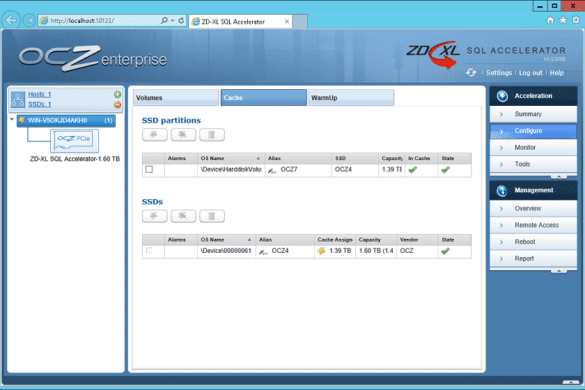585x390 pixels.
Task: Open Report in the Management menu
Action: click(533, 259)
